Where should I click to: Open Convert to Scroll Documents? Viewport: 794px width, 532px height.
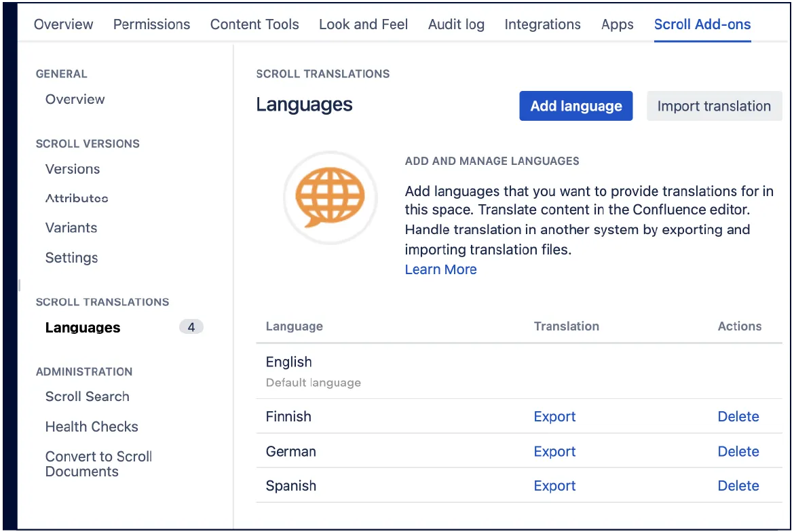click(99, 463)
